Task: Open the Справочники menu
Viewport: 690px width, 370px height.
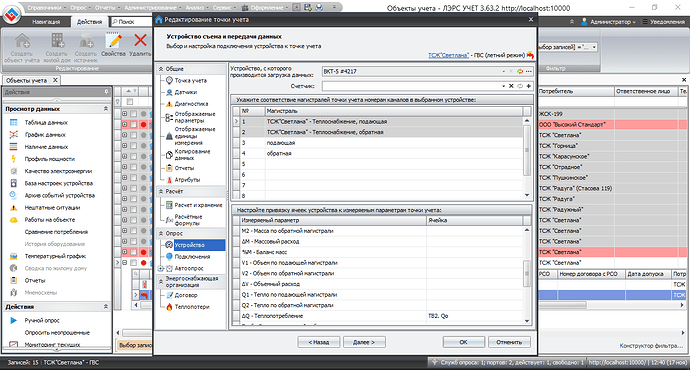Action: click(46, 7)
